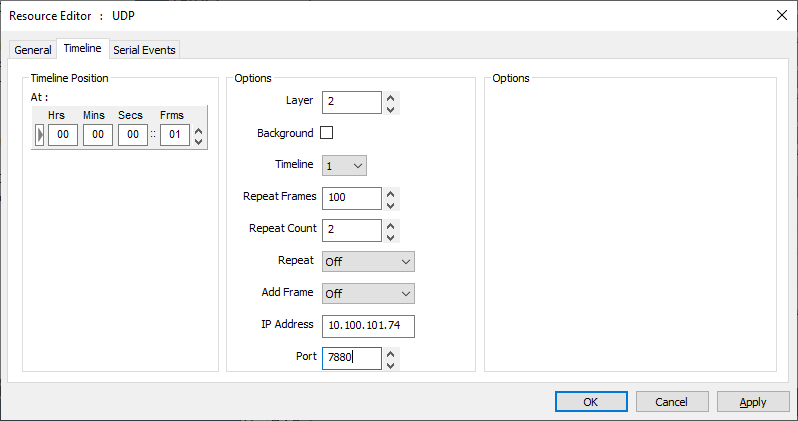The width and height of the screenshot is (798, 421).
Task: Decrease Repeat Count value
Action: (x=390, y=237)
